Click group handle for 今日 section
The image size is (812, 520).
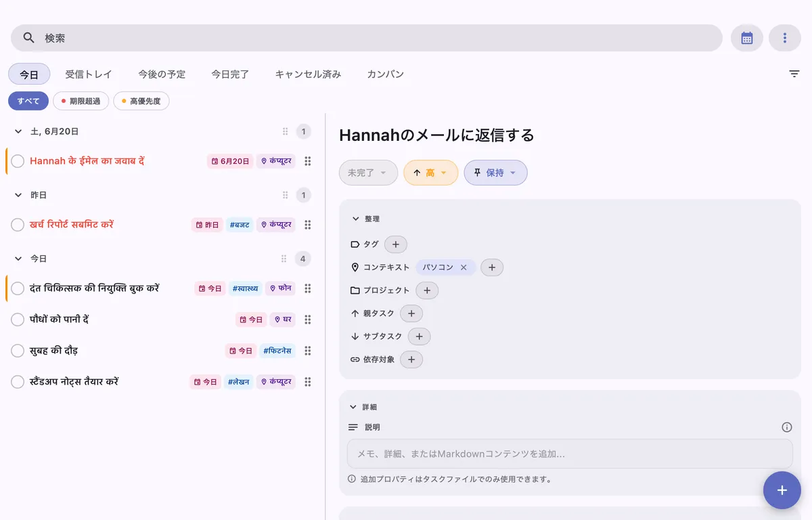(284, 259)
